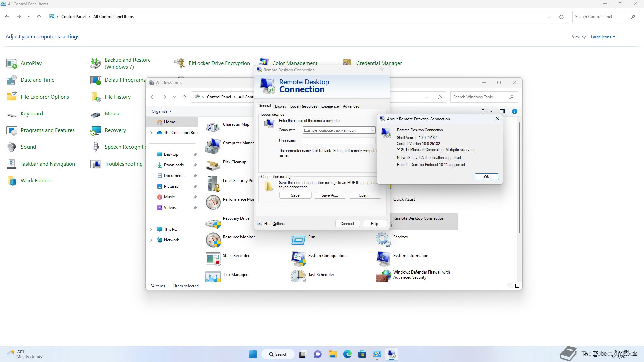Collapse options with Hide Options
Image resolution: width=644 pixels, height=362 pixels.
(271, 224)
